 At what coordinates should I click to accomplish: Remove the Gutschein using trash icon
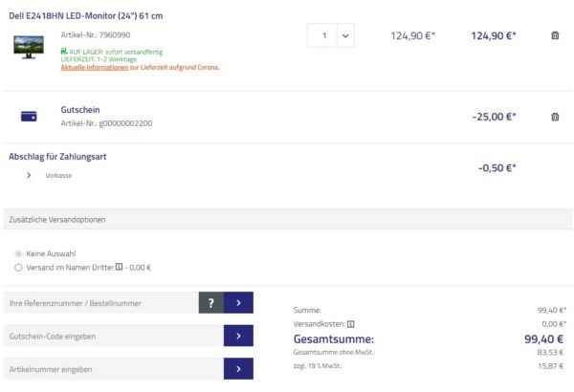555,117
